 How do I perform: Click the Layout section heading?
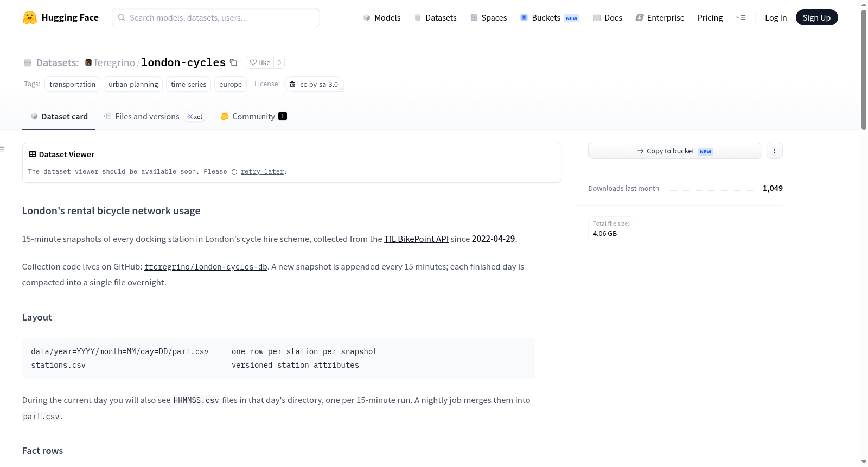point(37,317)
